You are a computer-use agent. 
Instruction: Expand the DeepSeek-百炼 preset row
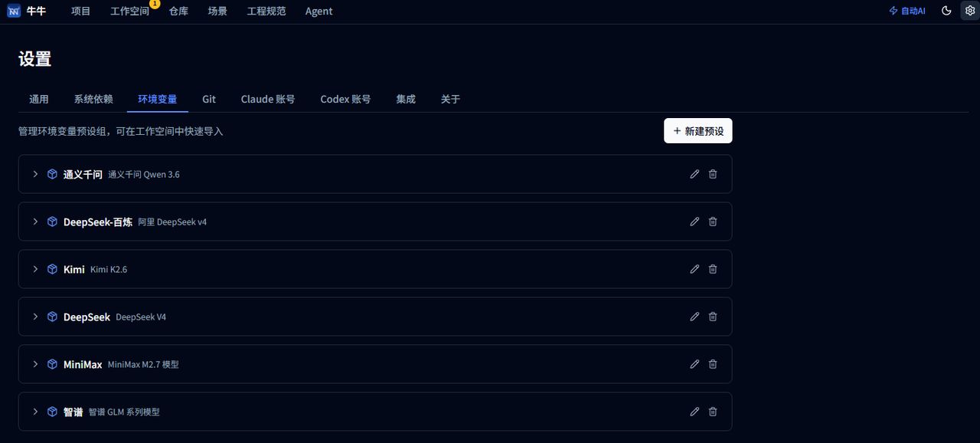[35, 221]
